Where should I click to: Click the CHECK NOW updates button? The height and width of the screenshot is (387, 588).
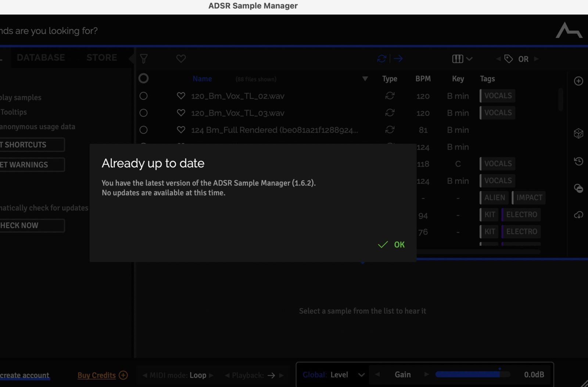point(32,226)
